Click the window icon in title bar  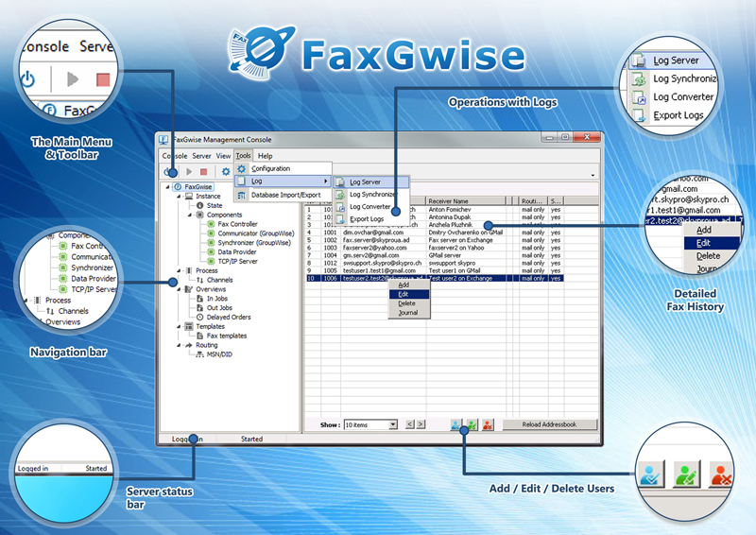click(x=163, y=140)
